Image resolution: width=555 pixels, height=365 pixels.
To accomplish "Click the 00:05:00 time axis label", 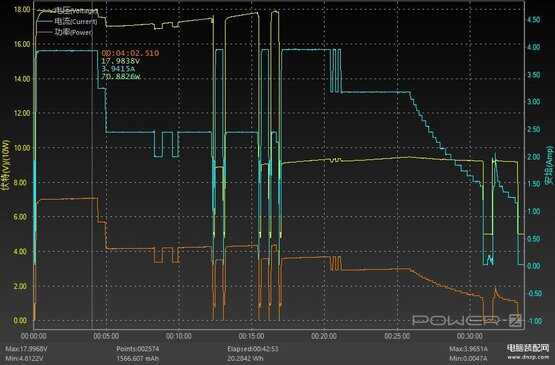I will click(106, 336).
